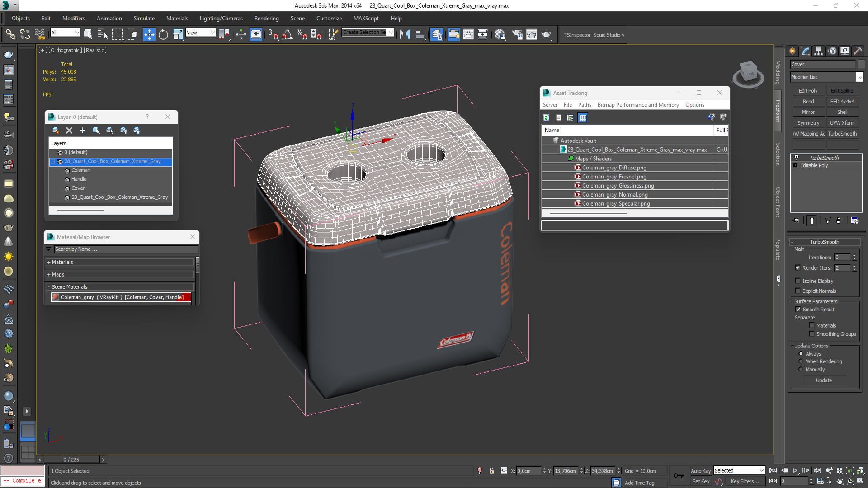Toggle Smooth Result checkbox
The width and height of the screenshot is (868, 488).
coord(798,309)
